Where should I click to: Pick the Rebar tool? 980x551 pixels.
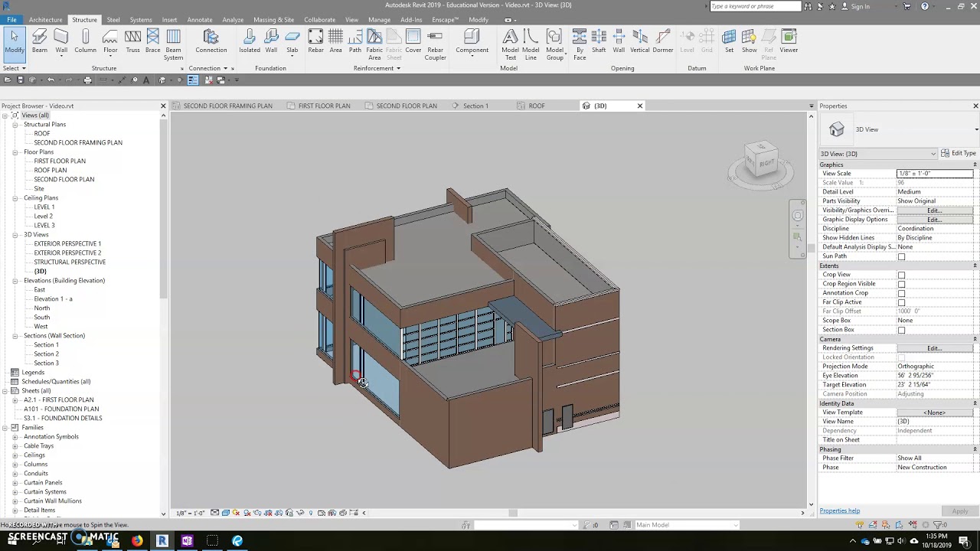coord(315,41)
